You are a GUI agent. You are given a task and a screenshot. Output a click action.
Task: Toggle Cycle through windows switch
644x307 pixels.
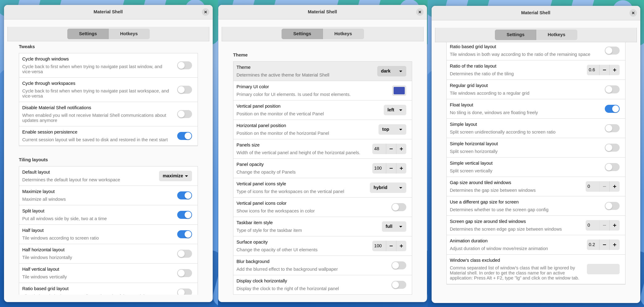coord(185,65)
